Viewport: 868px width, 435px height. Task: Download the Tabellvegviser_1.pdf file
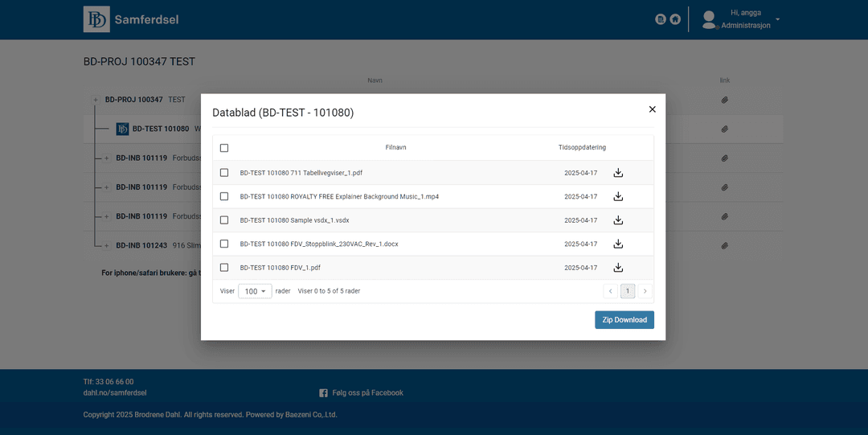tap(618, 173)
